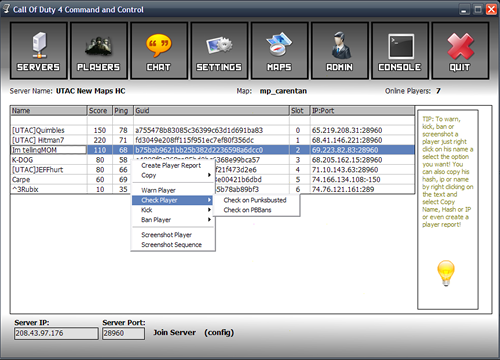
Task: Open the Servers panel
Action: click(39, 51)
